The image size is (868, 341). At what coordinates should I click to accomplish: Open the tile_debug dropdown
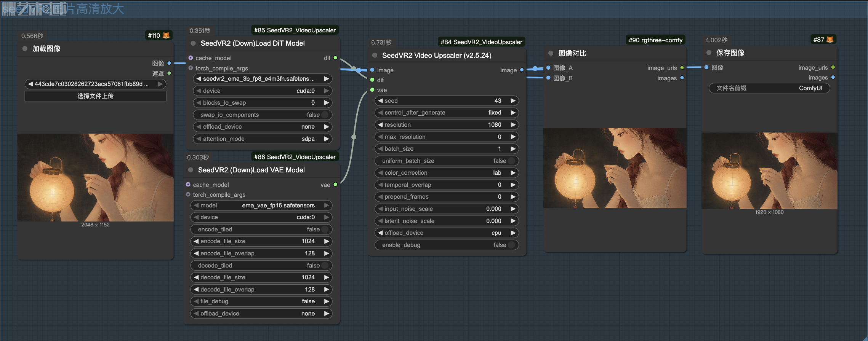(x=261, y=301)
